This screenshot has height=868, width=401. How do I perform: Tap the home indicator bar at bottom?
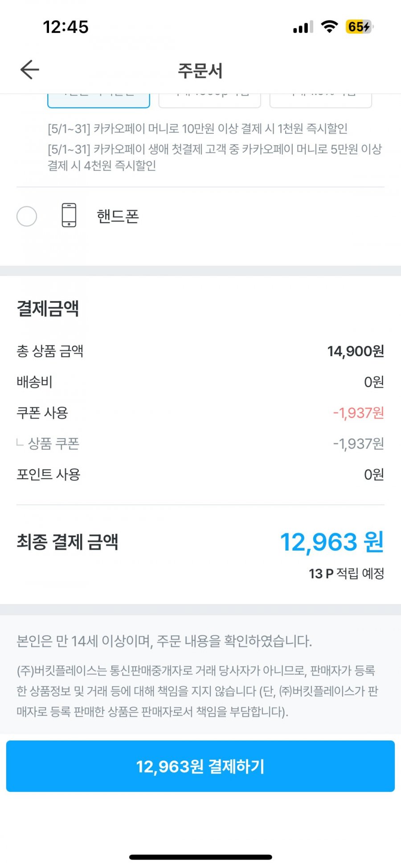(x=200, y=857)
